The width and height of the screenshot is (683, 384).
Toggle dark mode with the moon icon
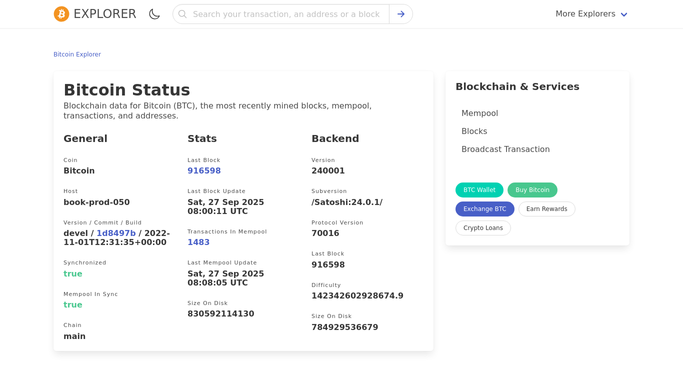coord(154,14)
